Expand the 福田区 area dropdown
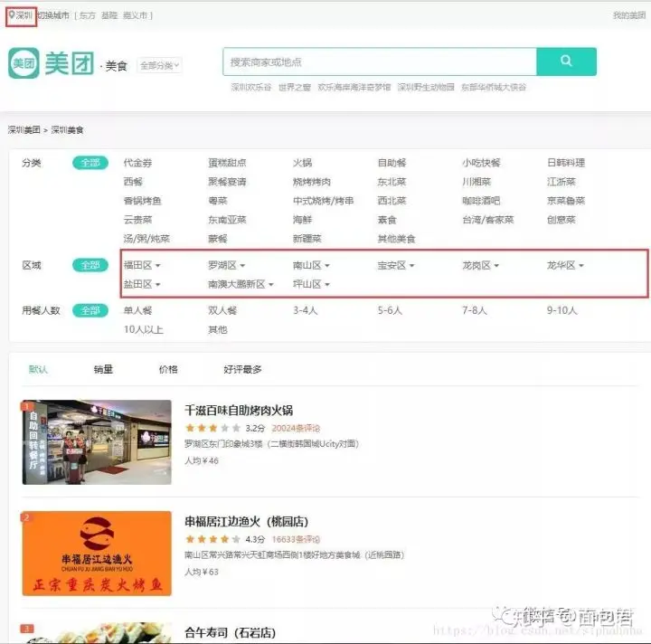 tap(142, 265)
